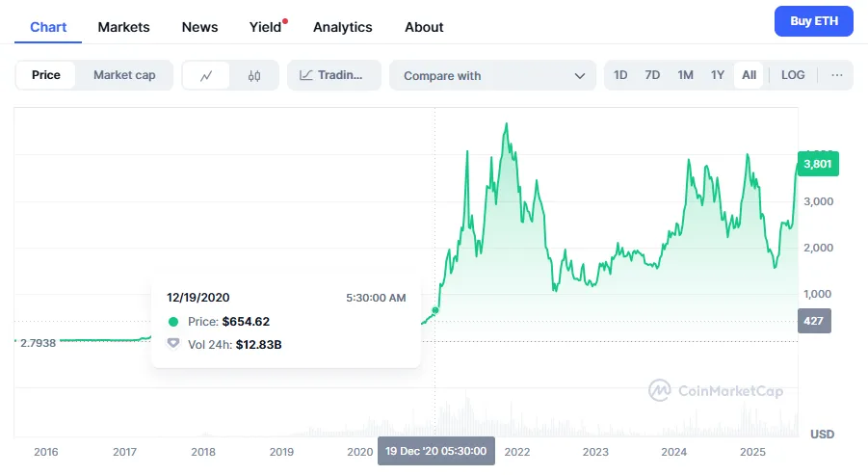Select the 1M time range
This screenshot has width=868, height=475.
tap(685, 75)
